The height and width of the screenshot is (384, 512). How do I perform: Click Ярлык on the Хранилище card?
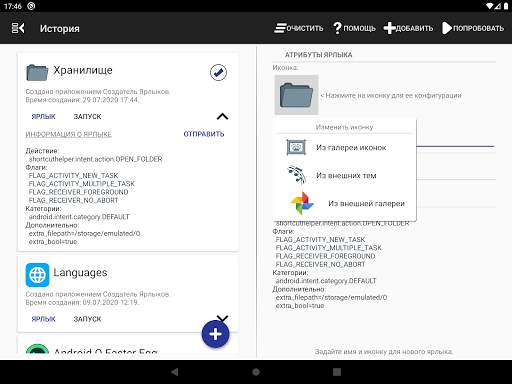click(x=43, y=116)
